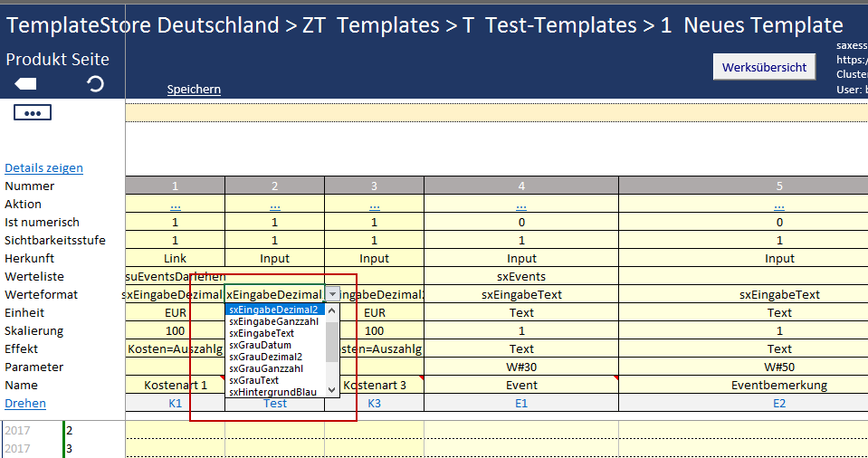Click the K1 name link
The width and height of the screenshot is (868, 458).
175,403
